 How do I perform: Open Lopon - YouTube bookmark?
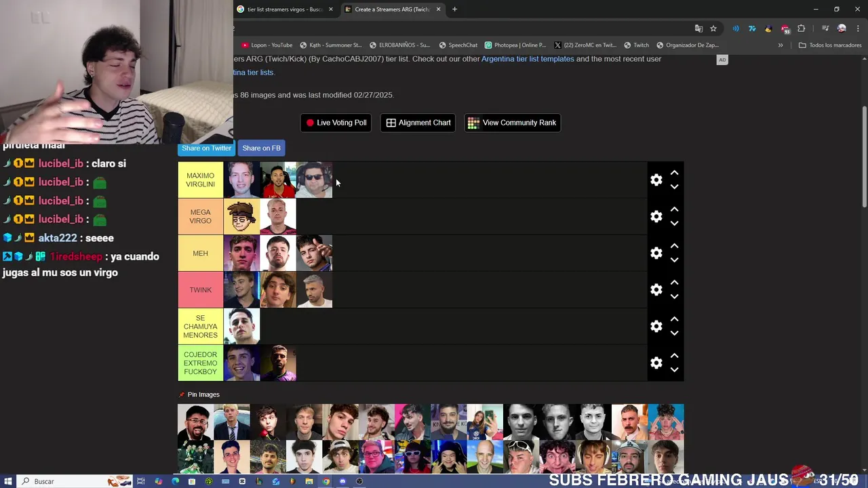tap(267, 45)
